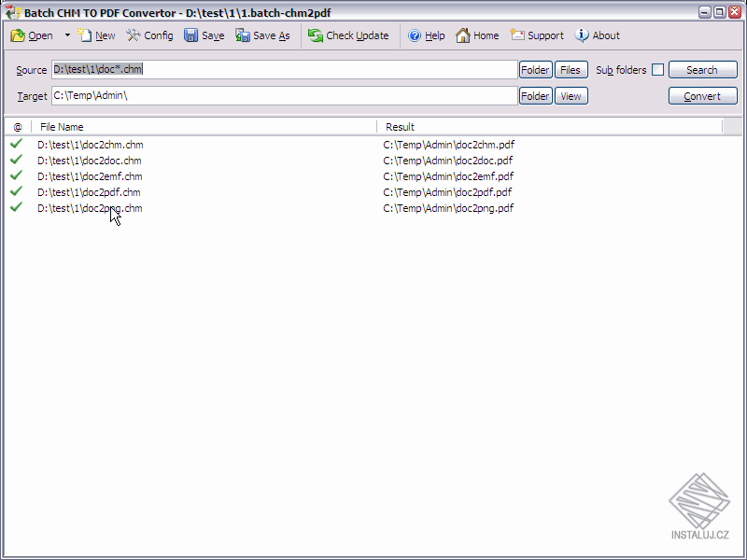Enable the Sub folders checkbox
747x560 pixels.
coord(658,69)
